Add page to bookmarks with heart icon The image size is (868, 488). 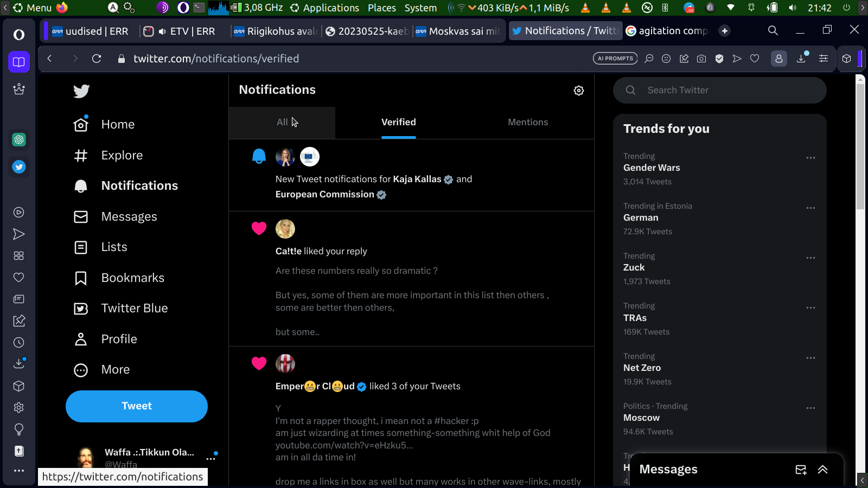point(755,59)
